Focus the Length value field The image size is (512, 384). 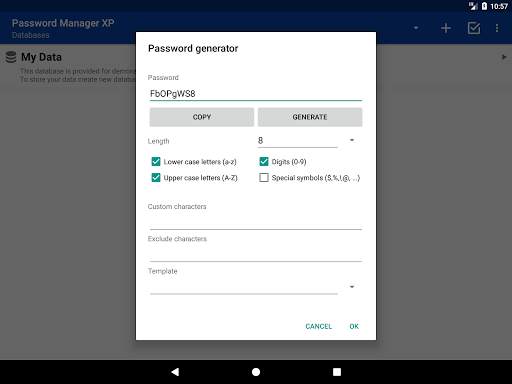click(x=298, y=141)
